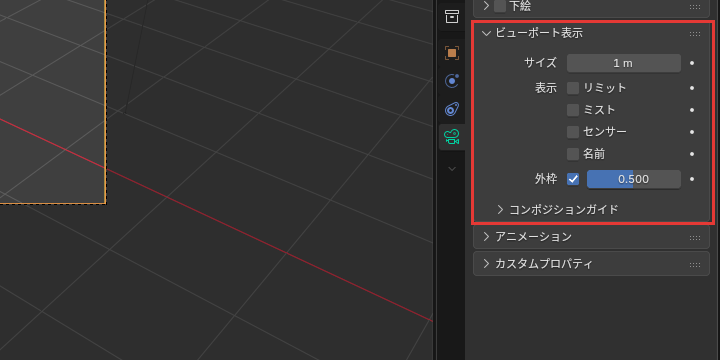The width and height of the screenshot is (720, 360).
Task: Enable the 名前 checkbox
Action: tap(573, 154)
